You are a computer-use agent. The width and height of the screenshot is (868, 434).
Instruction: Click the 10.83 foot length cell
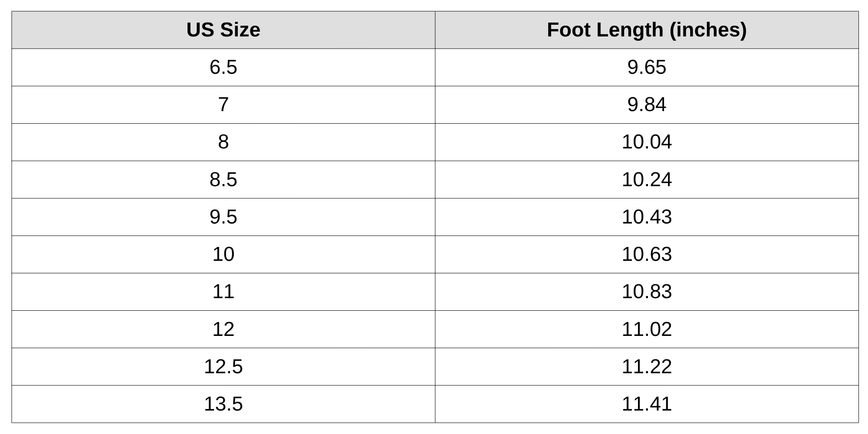pos(647,292)
